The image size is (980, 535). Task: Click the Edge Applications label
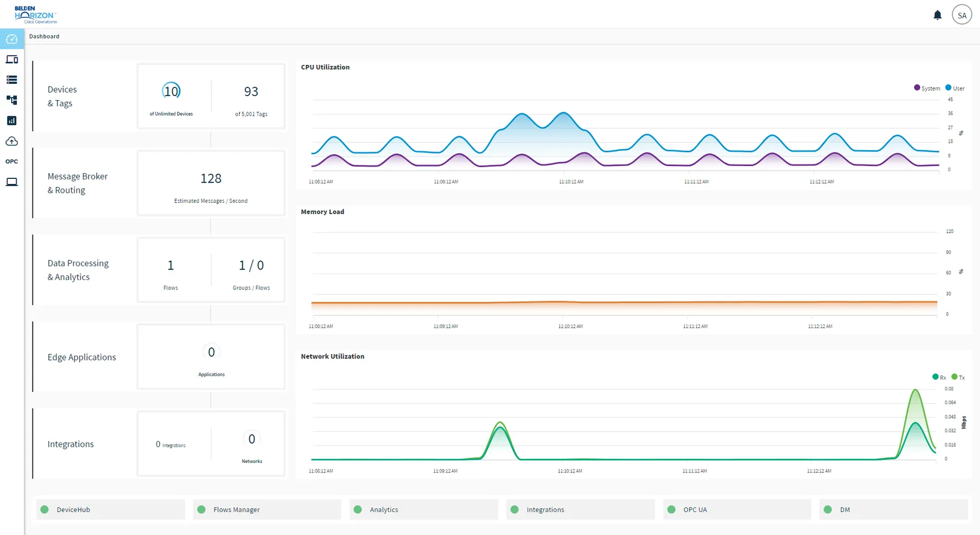click(82, 357)
